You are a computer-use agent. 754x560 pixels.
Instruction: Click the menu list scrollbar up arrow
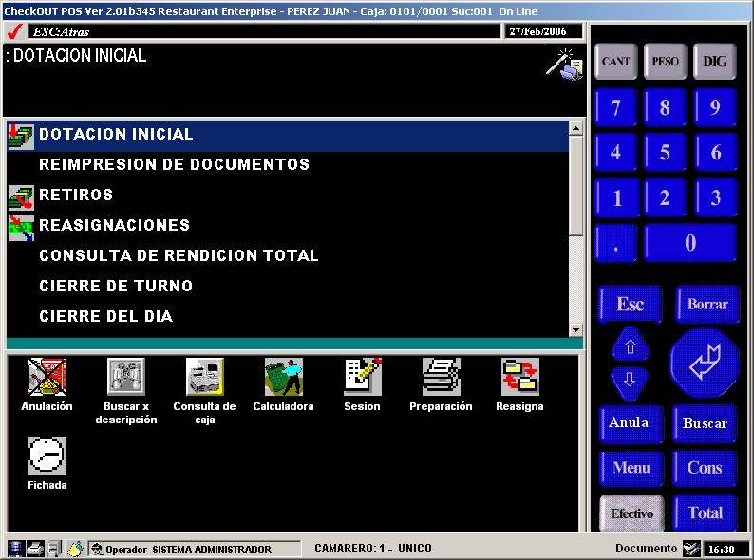pos(575,128)
